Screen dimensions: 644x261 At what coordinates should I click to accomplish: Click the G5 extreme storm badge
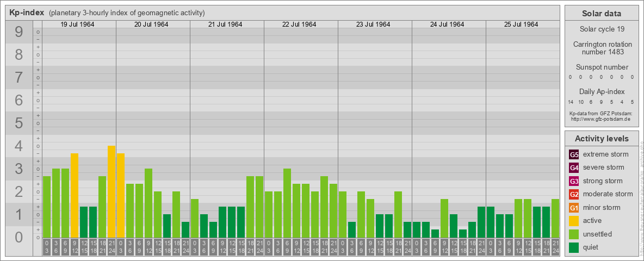coord(574,154)
